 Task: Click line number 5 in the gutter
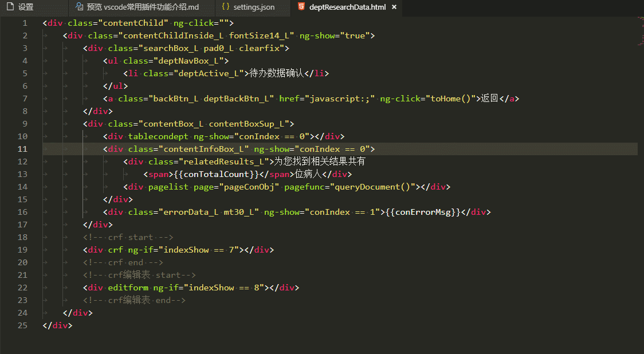pos(25,73)
